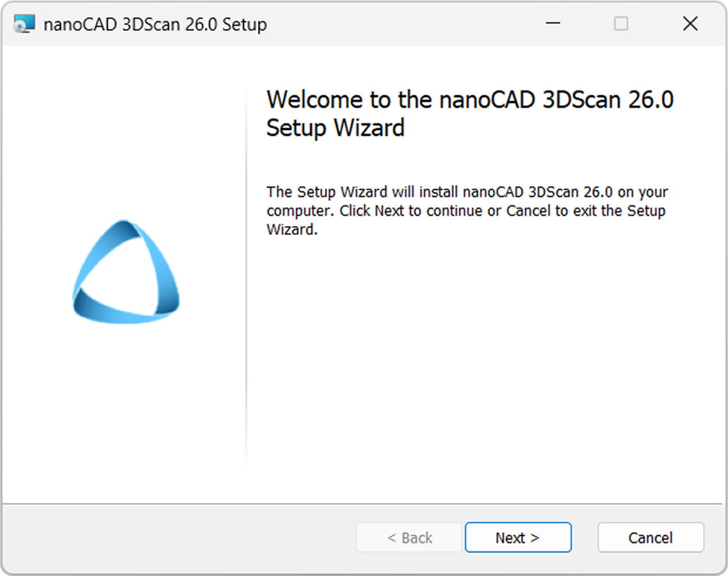Click the blue nanoCAD triangular logo
Screen dimensions: 728x576
click(126, 272)
